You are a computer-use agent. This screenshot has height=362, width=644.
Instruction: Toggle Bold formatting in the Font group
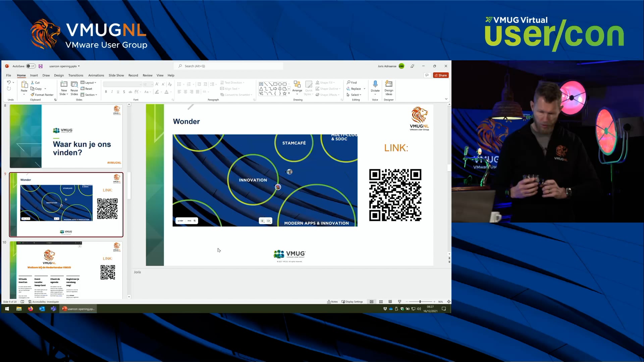coord(106,92)
